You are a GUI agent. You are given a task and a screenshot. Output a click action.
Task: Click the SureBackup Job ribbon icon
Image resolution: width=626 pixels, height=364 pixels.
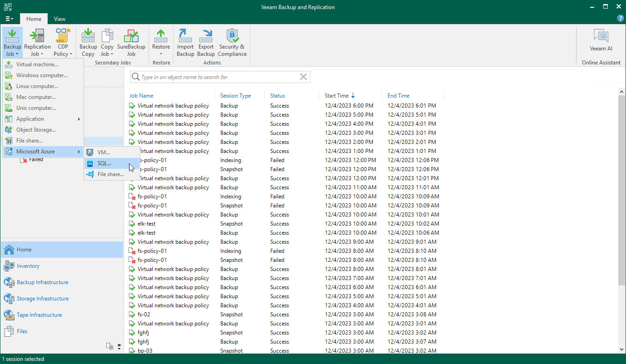131,42
